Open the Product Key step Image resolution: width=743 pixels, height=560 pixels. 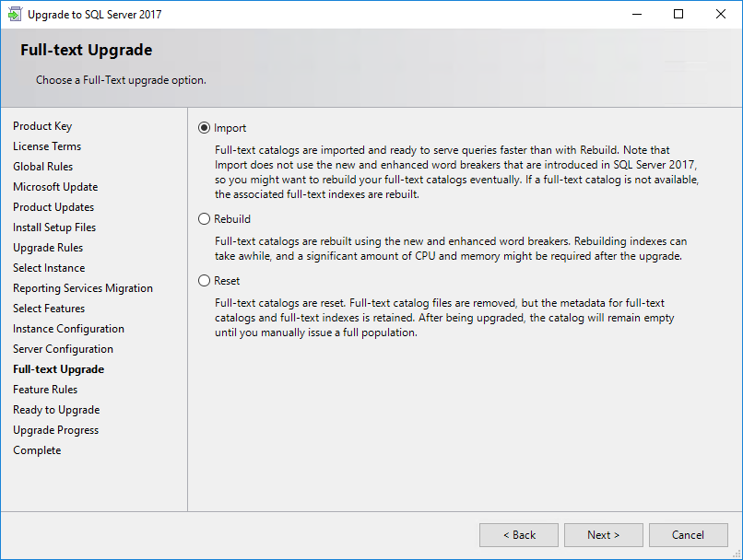[x=42, y=126]
